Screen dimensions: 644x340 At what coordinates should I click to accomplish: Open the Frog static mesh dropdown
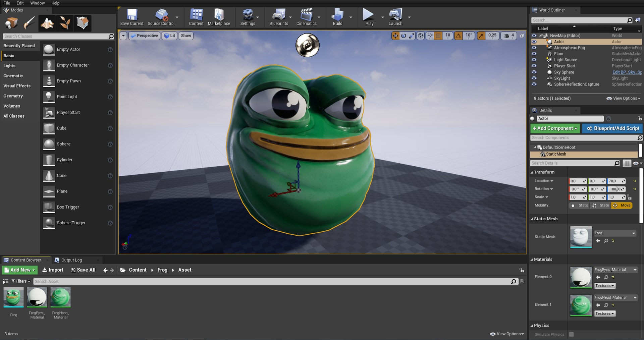coord(615,233)
